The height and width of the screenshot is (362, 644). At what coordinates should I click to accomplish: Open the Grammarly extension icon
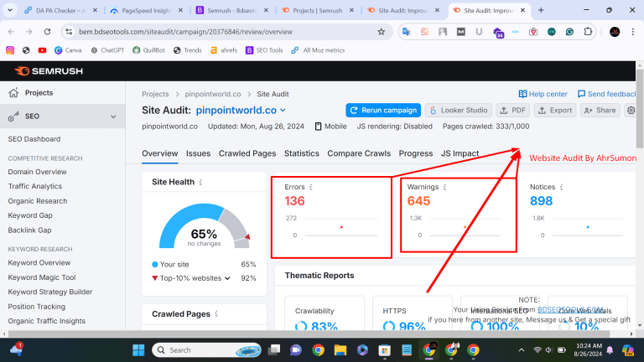(569, 32)
